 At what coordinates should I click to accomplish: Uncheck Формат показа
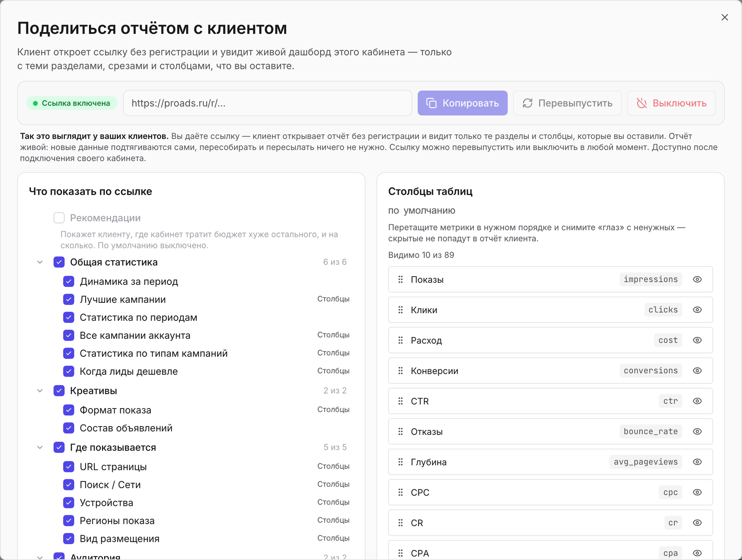point(69,410)
